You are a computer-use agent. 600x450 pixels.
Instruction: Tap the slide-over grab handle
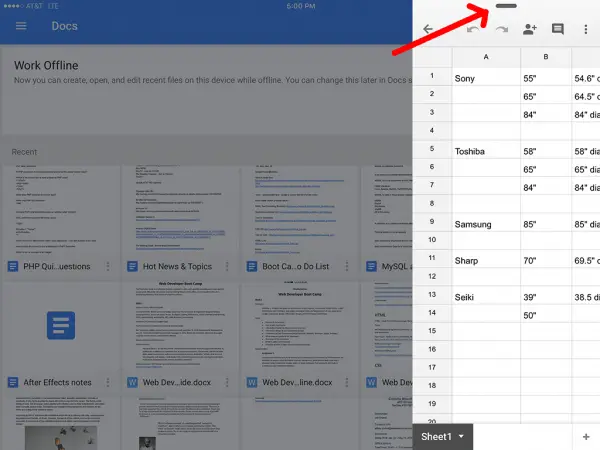coord(506,6)
